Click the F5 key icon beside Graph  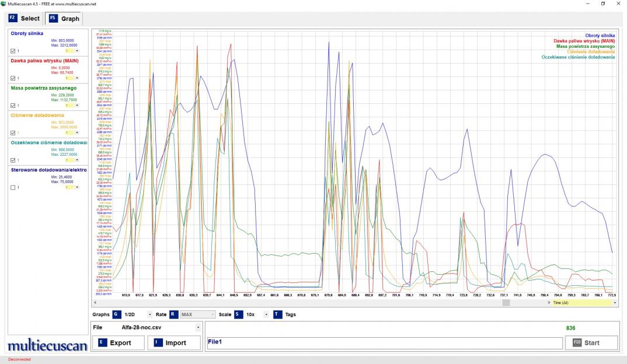click(x=53, y=19)
